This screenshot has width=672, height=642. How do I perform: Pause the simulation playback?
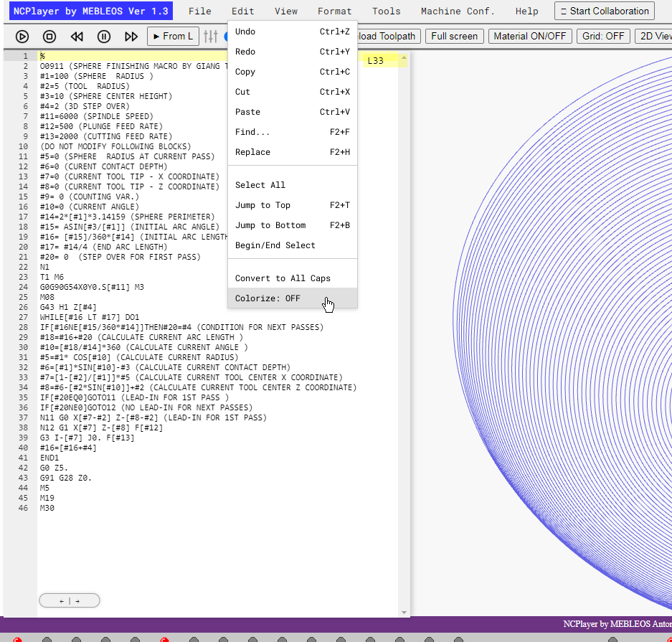click(x=104, y=37)
